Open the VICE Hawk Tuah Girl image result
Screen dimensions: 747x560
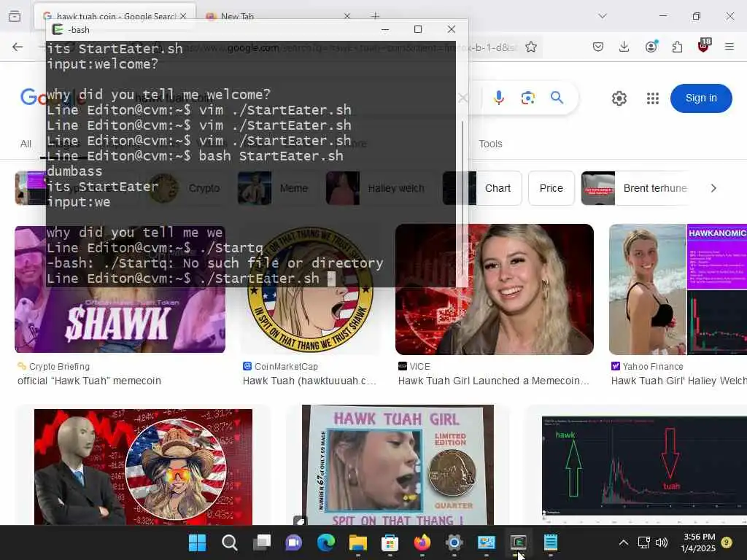click(x=494, y=289)
